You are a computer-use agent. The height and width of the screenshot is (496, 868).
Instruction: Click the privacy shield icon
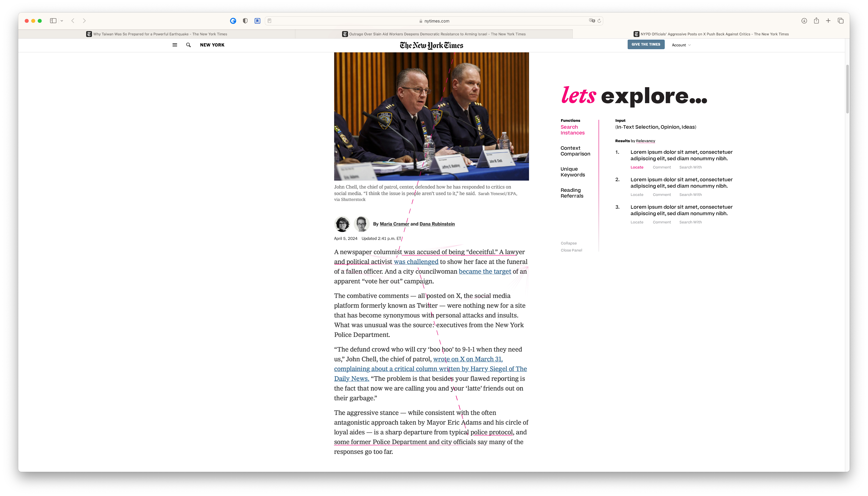tap(245, 21)
